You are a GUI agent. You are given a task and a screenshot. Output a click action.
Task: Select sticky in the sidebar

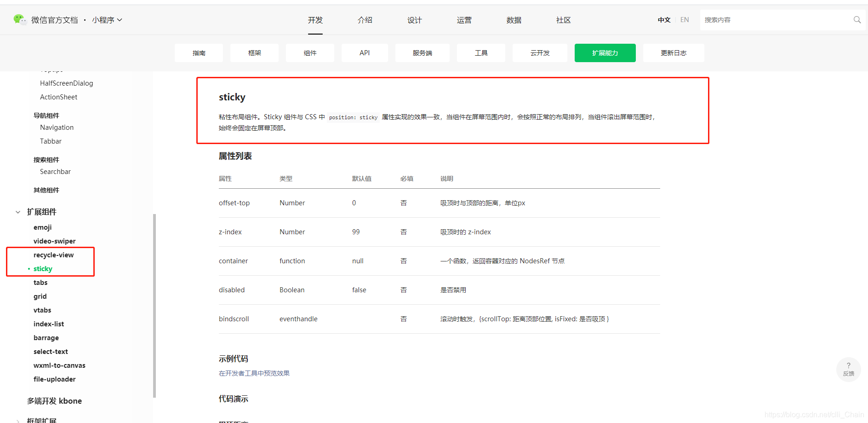(x=42, y=268)
